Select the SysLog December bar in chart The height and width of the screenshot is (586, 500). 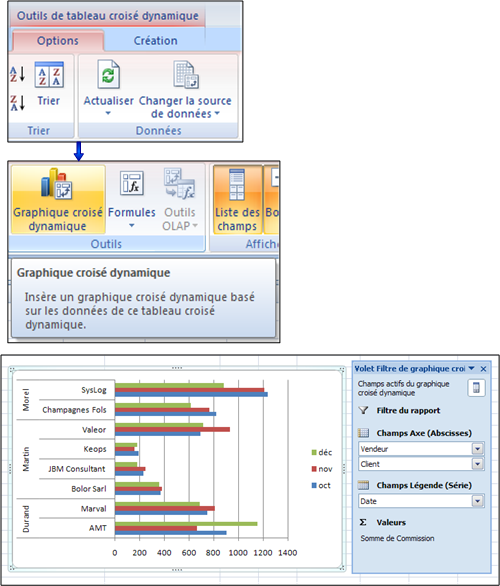click(x=169, y=386)
